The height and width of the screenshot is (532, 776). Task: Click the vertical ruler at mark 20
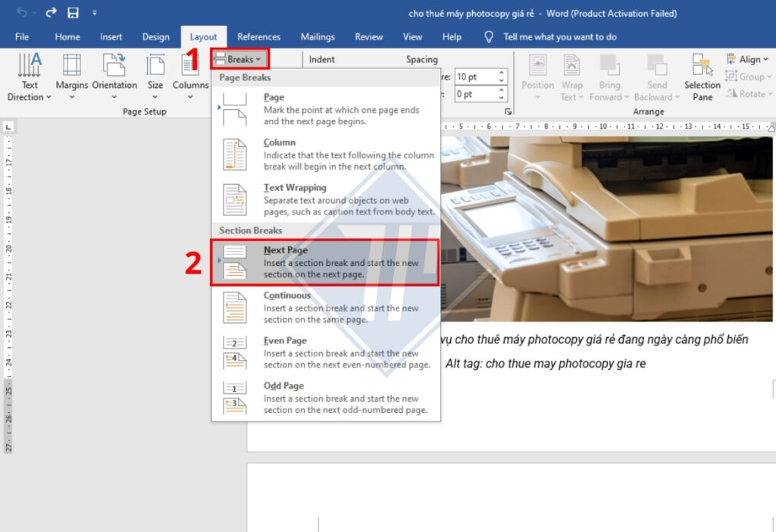(x=8, y=249)
